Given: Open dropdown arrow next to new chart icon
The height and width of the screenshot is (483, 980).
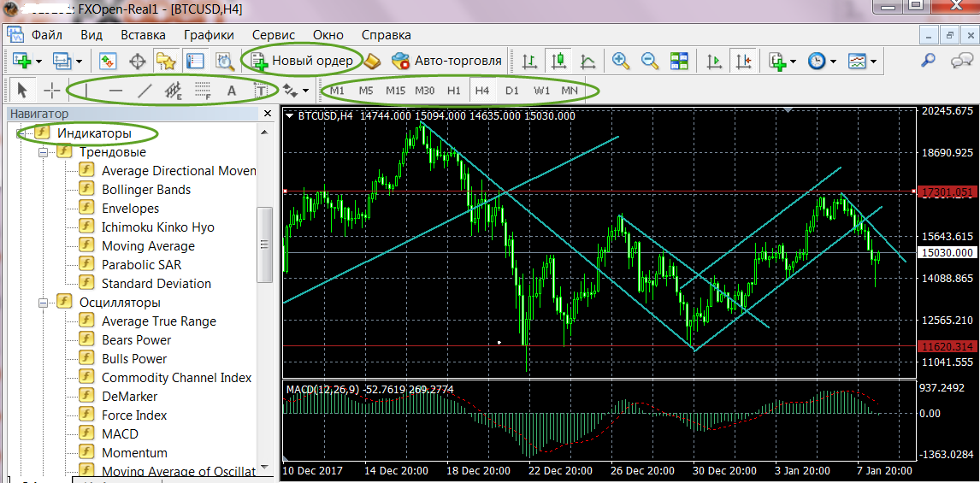Looking at the screenshot, I should [39, 62].
